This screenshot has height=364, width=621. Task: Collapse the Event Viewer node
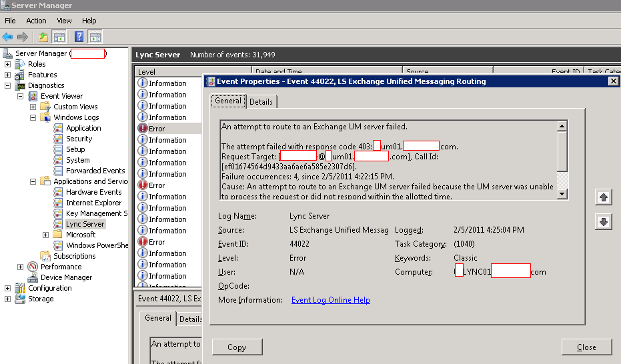[20, 96]
